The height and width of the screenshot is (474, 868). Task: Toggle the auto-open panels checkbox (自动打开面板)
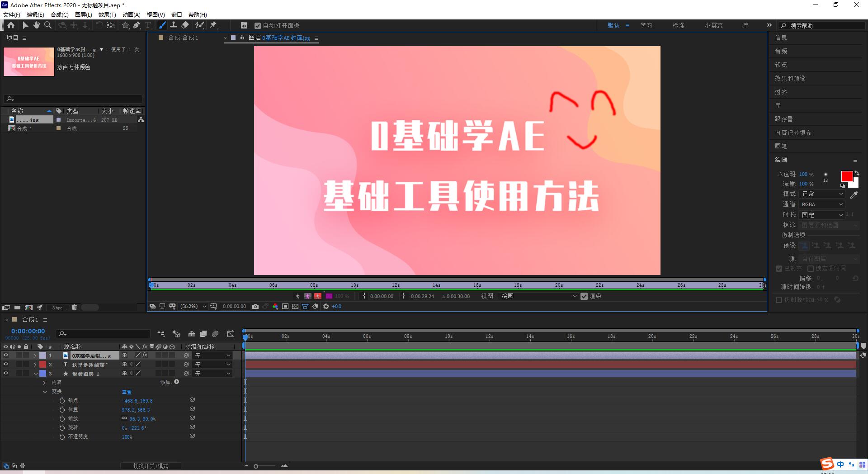click(x=258, y=26)
